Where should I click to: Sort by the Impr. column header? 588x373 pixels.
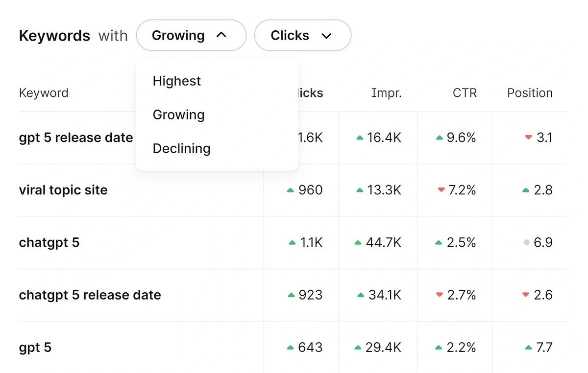pyautogui.click(x=387, y=93)
